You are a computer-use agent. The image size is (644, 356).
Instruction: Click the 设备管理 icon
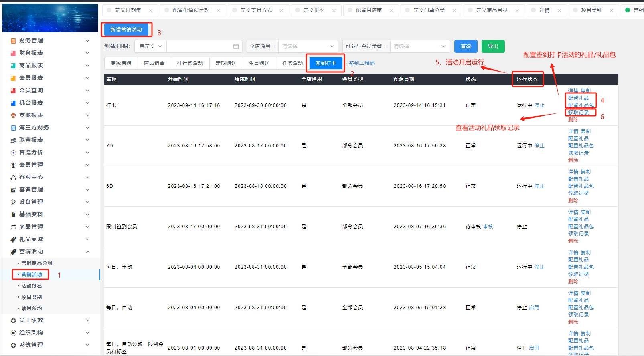[x=13, y=202]
